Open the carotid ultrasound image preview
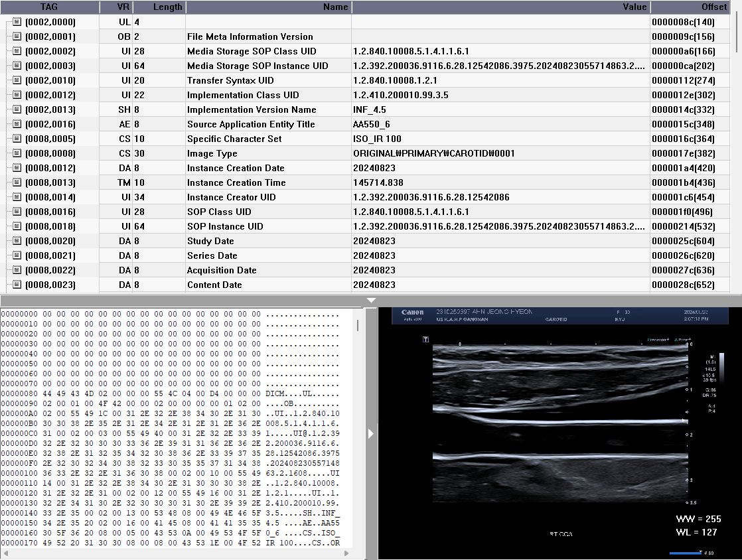 [x=559, y=433]
